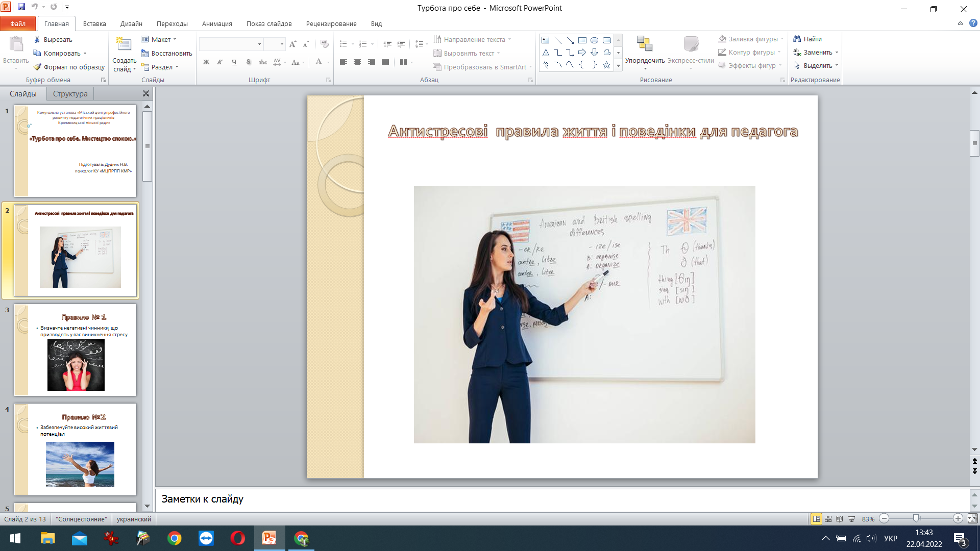980x551 pixels.
Task: Open the font name combo box
Action: pyautogui.click(x=231, y=44)
